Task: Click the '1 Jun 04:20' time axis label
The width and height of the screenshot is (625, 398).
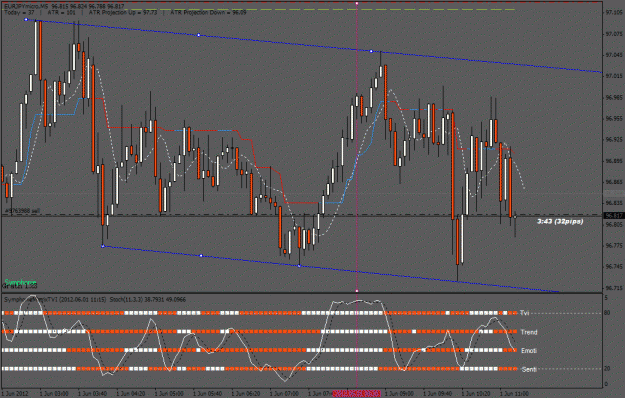Action: point(131,394)
